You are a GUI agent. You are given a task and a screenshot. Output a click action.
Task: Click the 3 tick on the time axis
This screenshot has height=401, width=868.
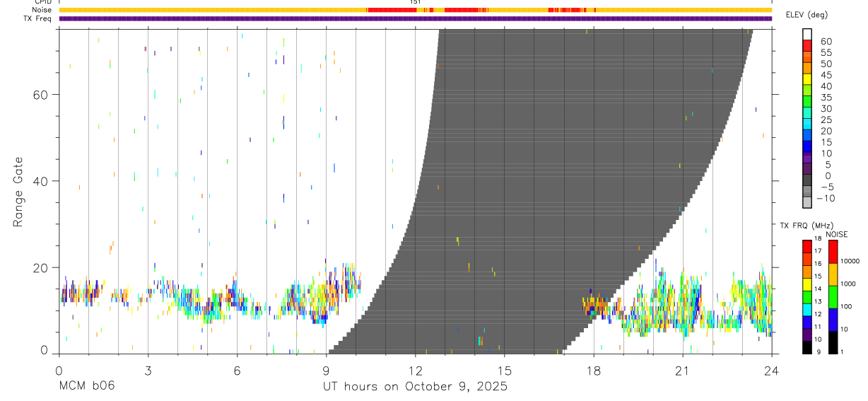[148, 370]
